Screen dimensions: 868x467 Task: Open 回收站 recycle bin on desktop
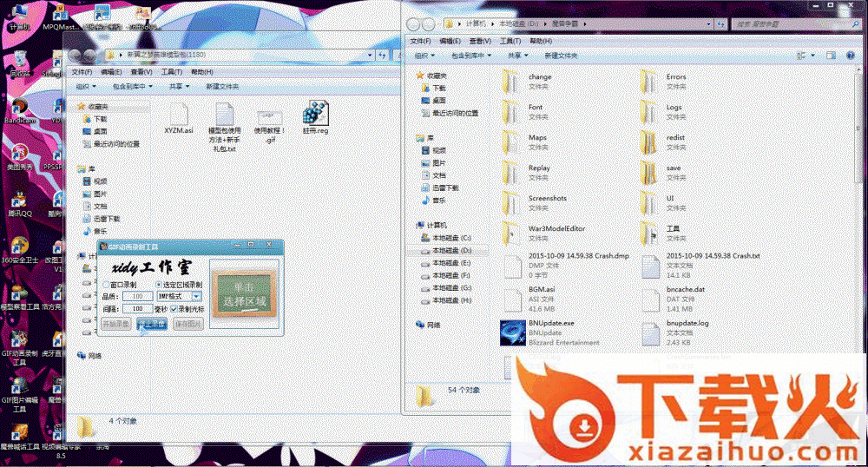(x=20, y=63)
